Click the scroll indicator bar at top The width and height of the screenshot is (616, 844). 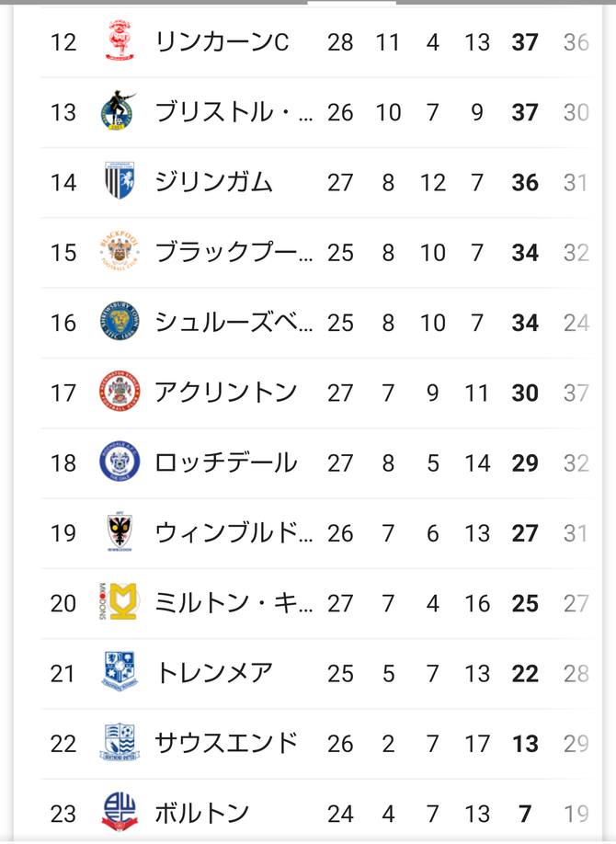pos(352,2)
